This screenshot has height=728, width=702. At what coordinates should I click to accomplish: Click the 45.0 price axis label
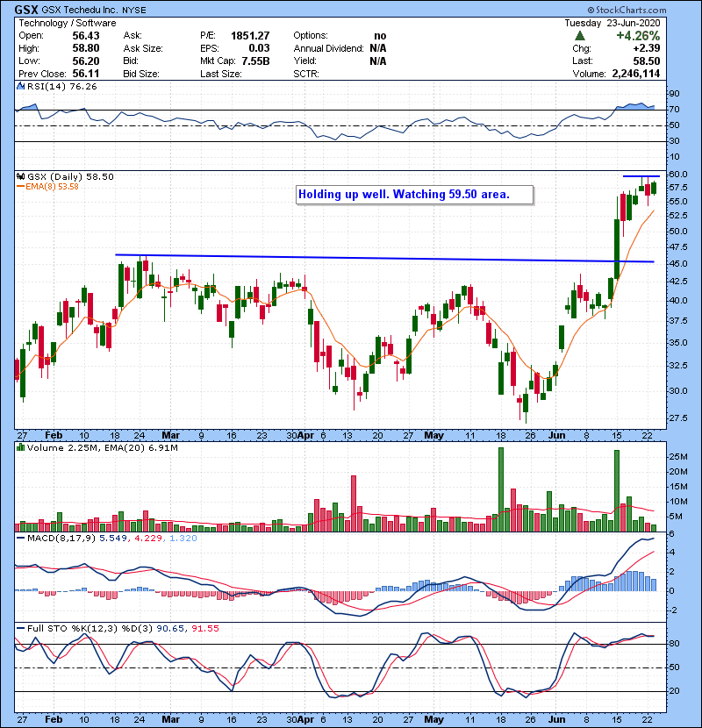click(x=678, y=263)
